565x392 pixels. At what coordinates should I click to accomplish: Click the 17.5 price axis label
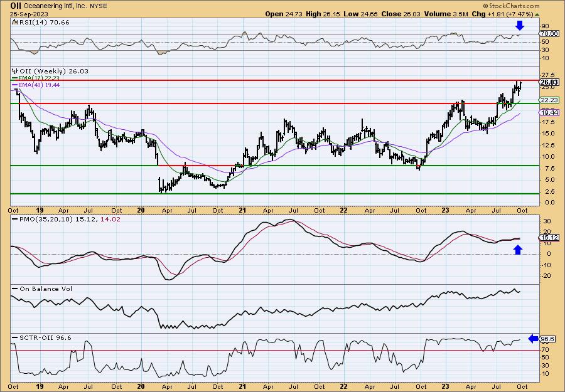pos(547,122)
